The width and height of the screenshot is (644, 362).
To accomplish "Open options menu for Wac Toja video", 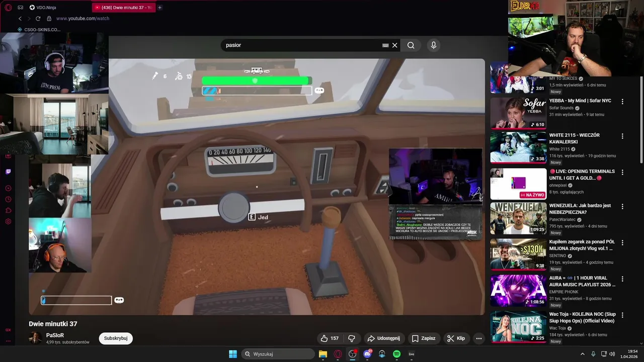I will click(622, 315).
